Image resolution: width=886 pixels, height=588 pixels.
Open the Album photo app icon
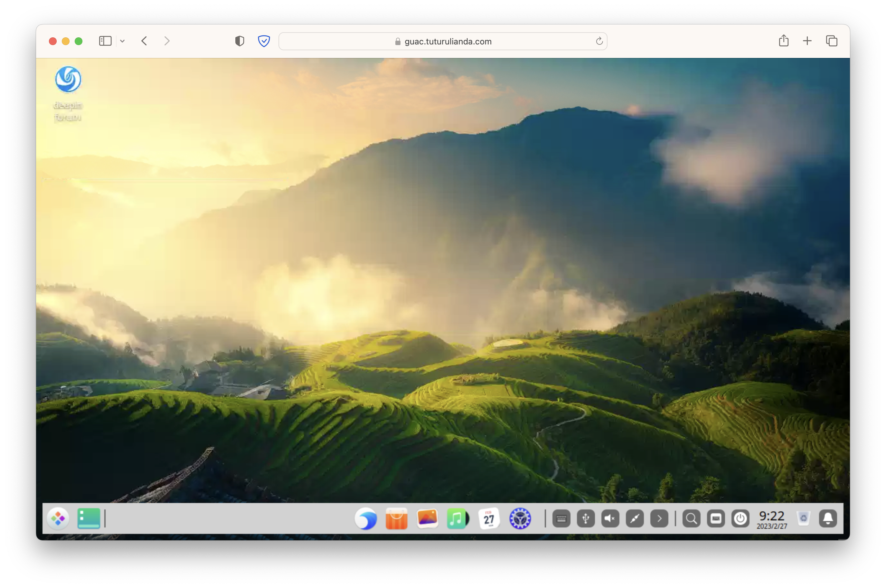(427, 519)
